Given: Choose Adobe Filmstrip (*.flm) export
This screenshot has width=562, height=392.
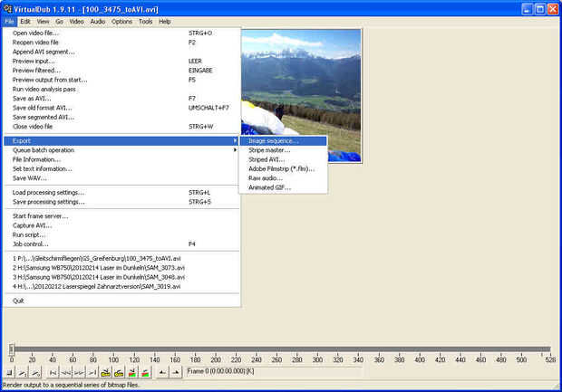Looking at the screenshot, I should [283, 168].
